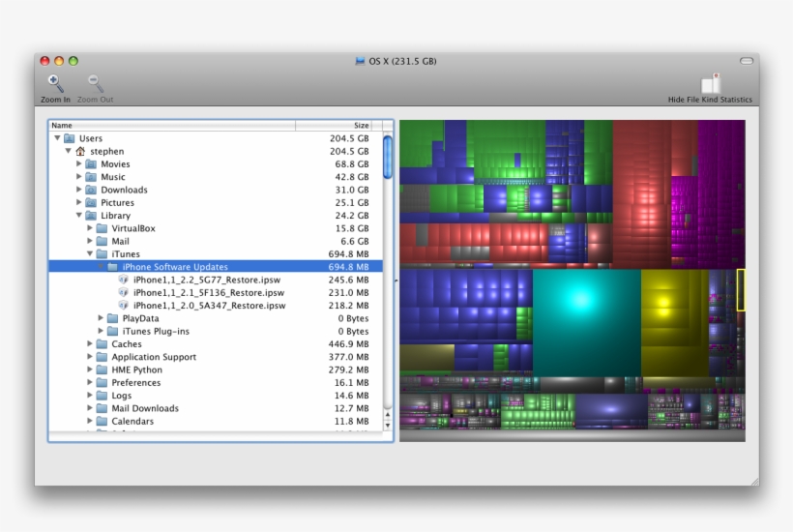Click the Caches folder icon
The height and width of the screenshot is (532, 793).
pyautogui.click(x=103, y=344)
